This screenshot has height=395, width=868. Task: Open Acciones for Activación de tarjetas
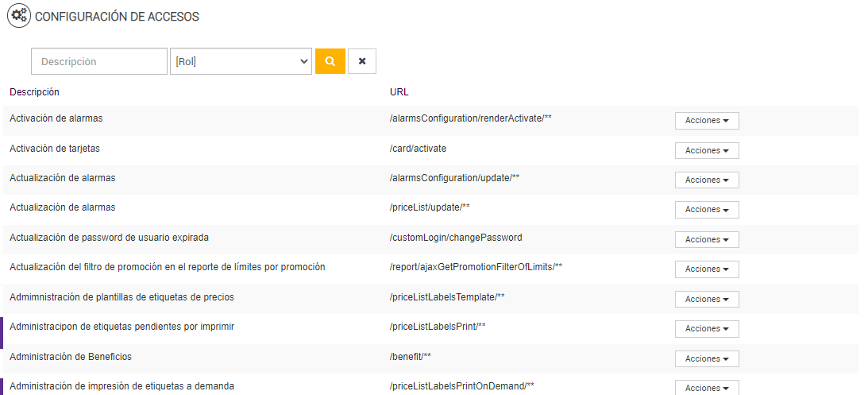[x=707, y=150]
